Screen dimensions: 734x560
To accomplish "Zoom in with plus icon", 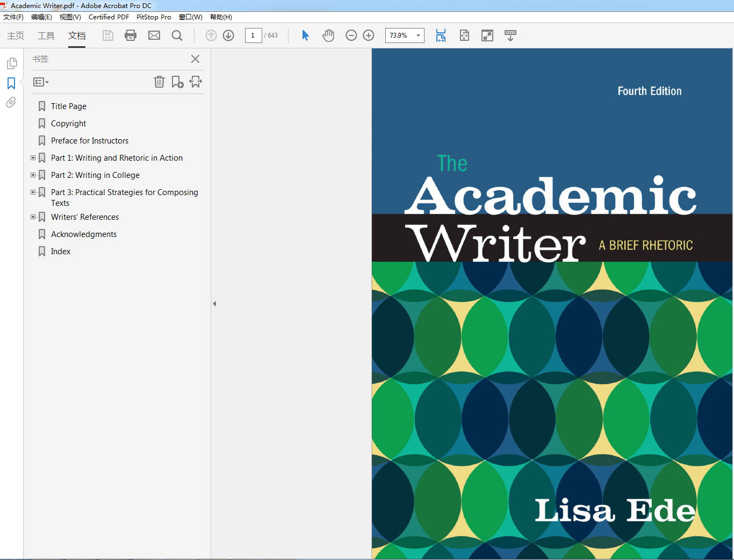I will point(369,35).
